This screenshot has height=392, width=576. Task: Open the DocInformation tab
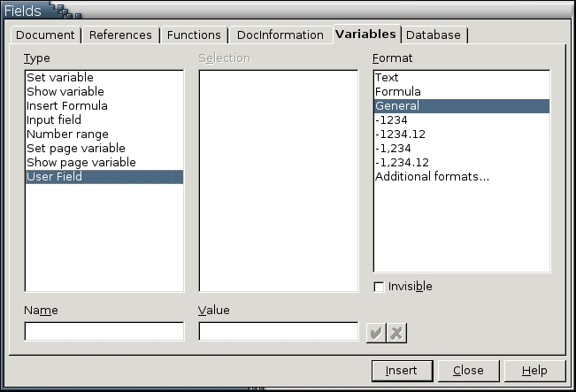click(x=280, y=35)
